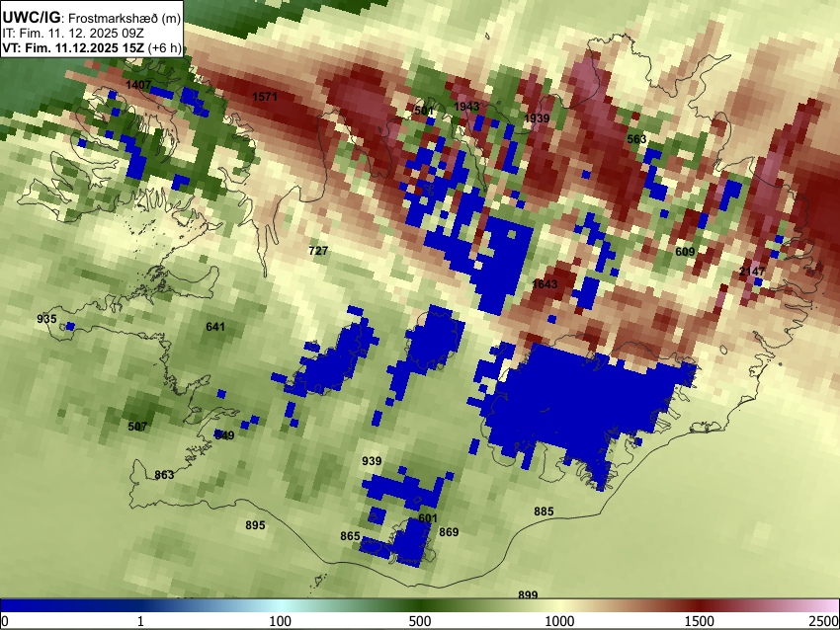Click the 935 value at Snæfellsnes tip
The image size is (840, 630).
click(x=46, y=319)
